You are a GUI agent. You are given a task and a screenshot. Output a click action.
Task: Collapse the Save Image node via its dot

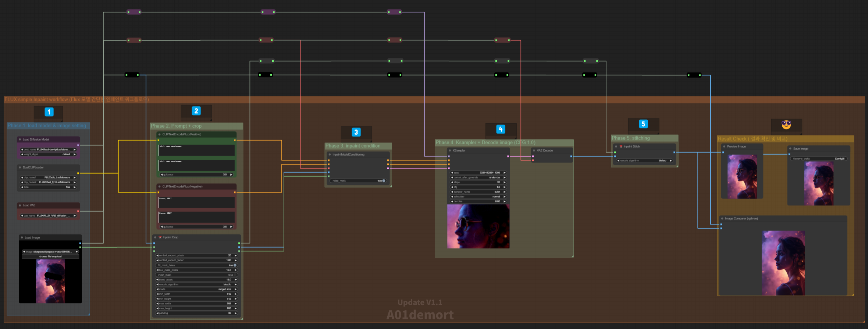(x=790, y=149)
